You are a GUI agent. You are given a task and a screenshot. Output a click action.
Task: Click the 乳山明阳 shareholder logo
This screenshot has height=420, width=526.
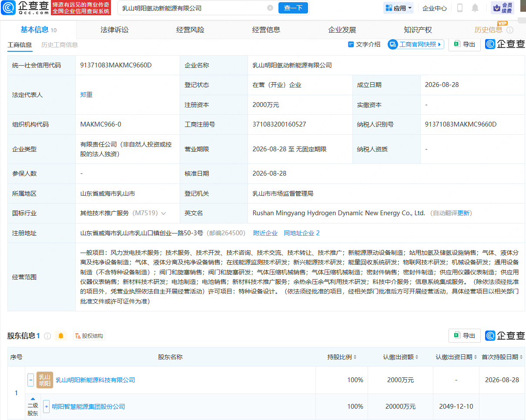point(45,380)
